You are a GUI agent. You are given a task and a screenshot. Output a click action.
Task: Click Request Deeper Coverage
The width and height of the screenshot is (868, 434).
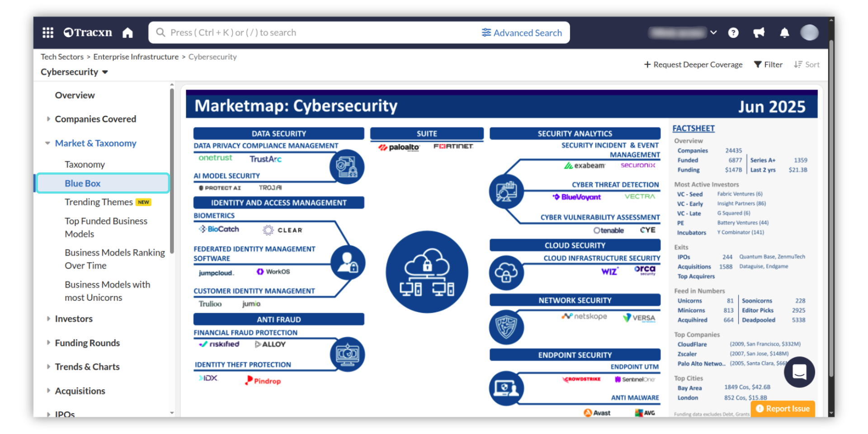point(693,65)
